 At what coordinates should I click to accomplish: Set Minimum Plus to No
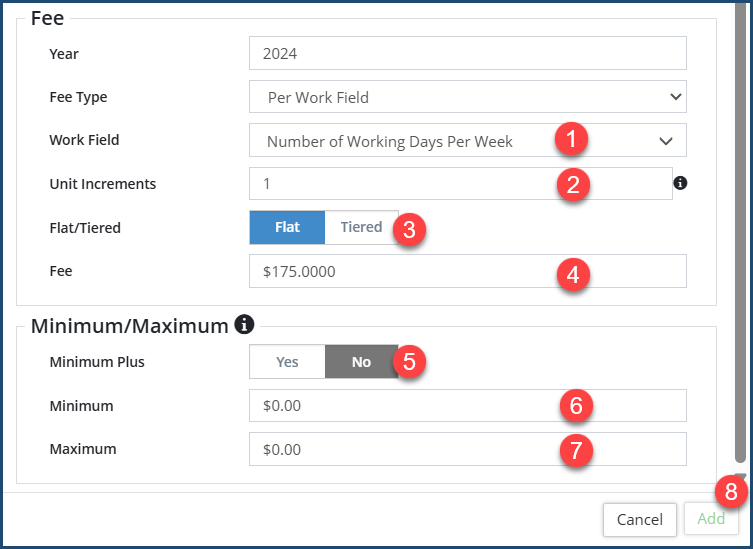(x=361, y=362)
